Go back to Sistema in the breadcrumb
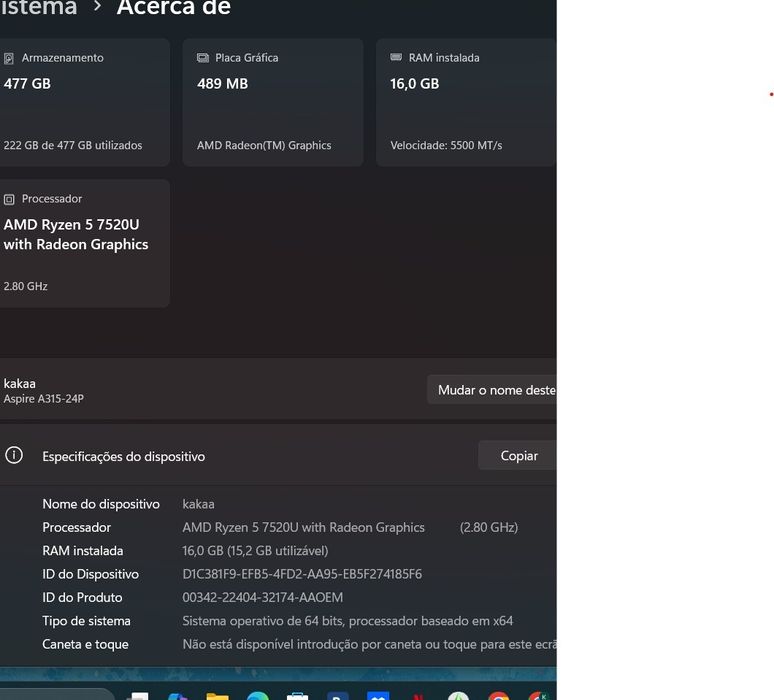The height and width of the screenshot is (700, 774). pos(39,7)
